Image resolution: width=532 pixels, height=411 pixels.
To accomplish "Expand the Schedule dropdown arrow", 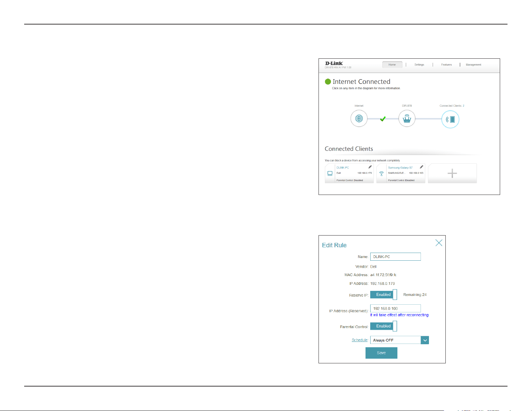I will click(425, 340).
